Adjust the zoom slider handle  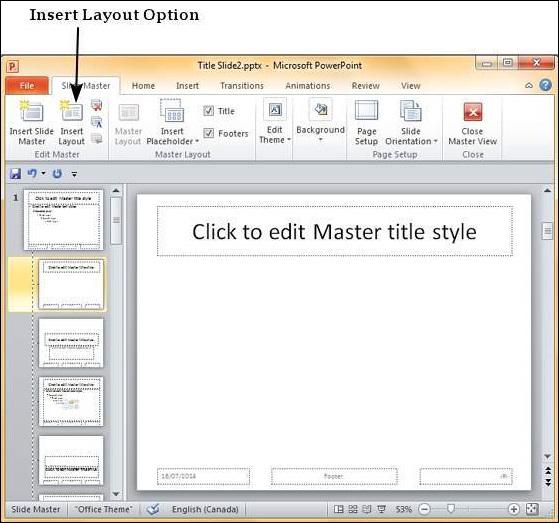[451, 508]
